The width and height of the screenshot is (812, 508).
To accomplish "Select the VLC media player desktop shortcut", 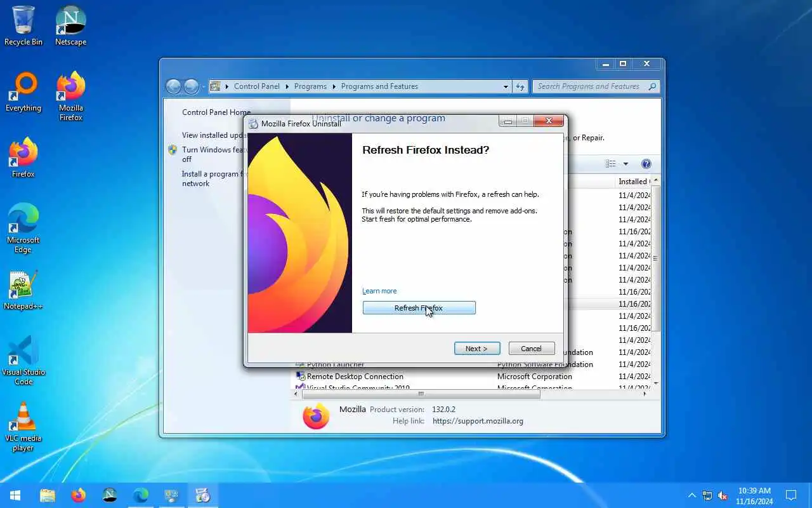I will [23, 427].
